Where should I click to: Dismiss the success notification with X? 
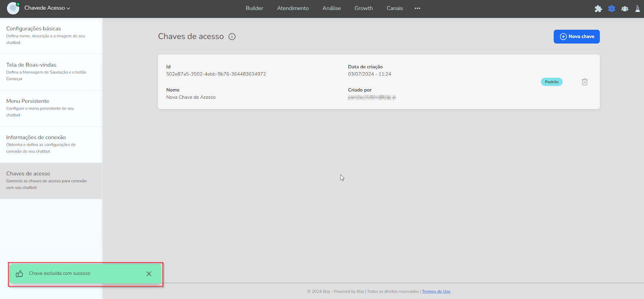point(149,274)
